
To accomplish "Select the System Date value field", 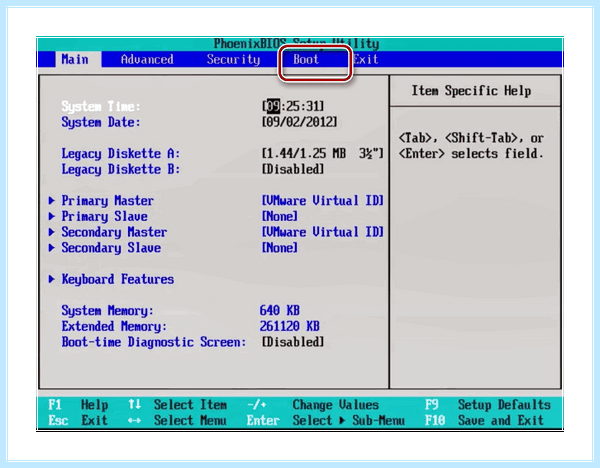I will (299, 122).
